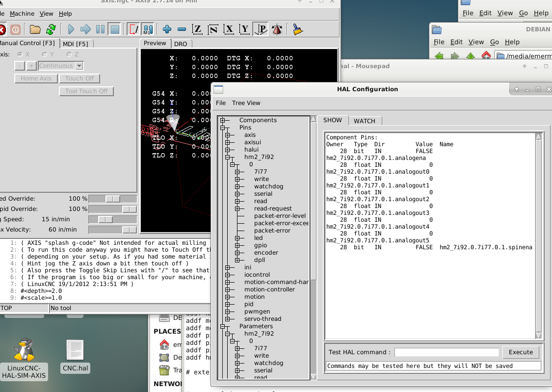Open the LinuxCNC-HAL-SIM-AXIS desktop launcher
Screen dimensions: 552x392
click(24, 359)
